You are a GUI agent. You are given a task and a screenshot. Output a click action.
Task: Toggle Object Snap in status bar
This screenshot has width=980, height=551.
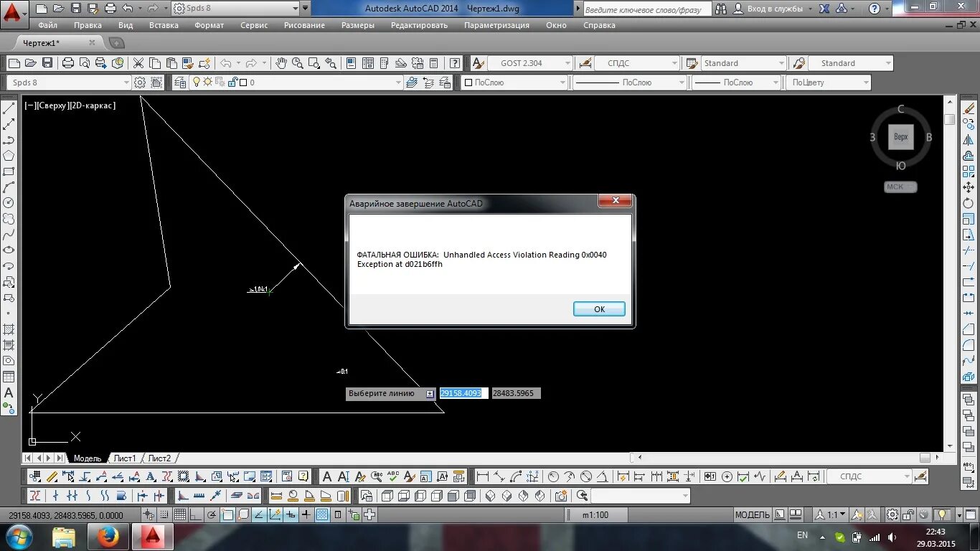[227, 514]
